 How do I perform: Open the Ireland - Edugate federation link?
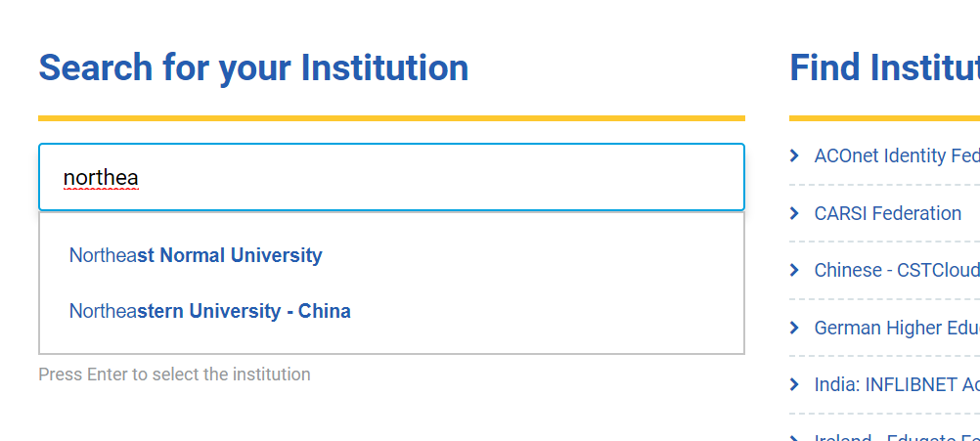tap(895, 437)
